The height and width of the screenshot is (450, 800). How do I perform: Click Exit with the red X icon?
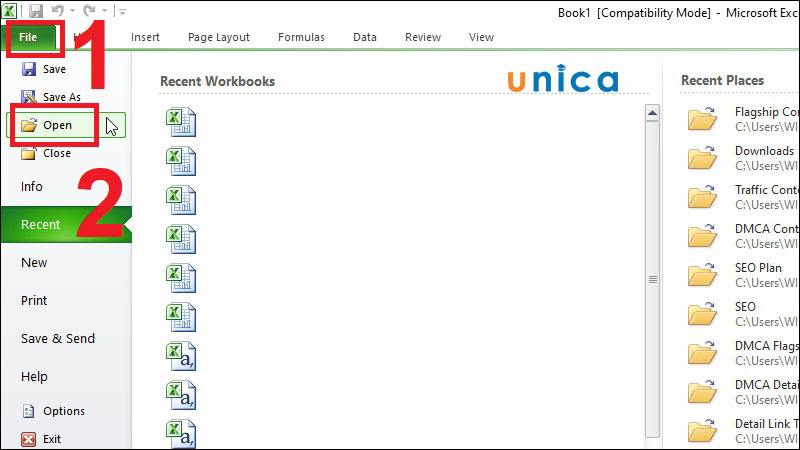pyautogui.click(x=41, y=439)
